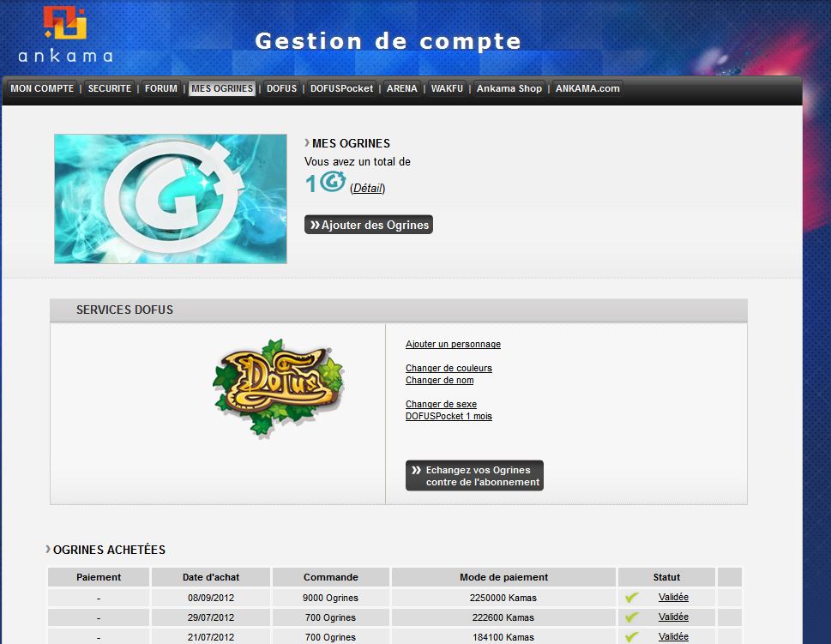Open the DOFUSPocket tab
This screenshot has height=644, width=831.
click(x=342, y=88)
